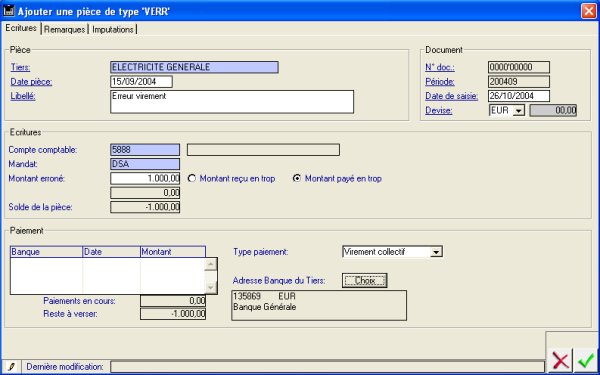Click the Dernière modification status field
The width and height of the screenshot is (600, 375).
(327, 367)
